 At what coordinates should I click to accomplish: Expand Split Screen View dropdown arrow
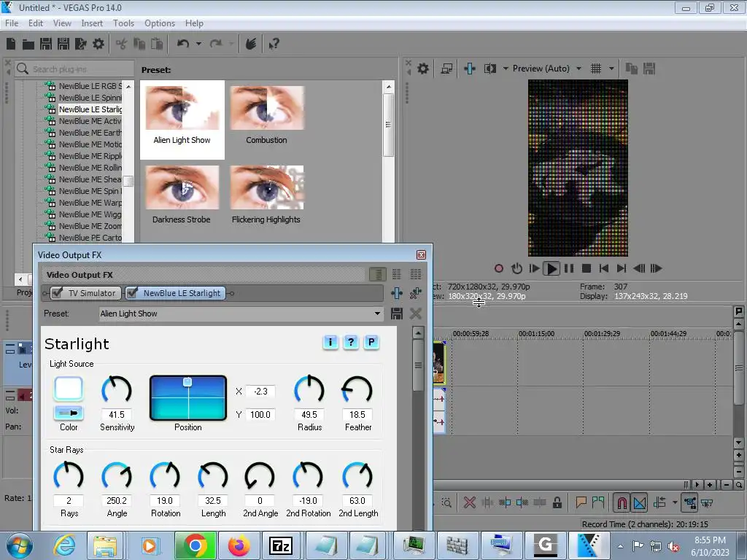[506, 69]
